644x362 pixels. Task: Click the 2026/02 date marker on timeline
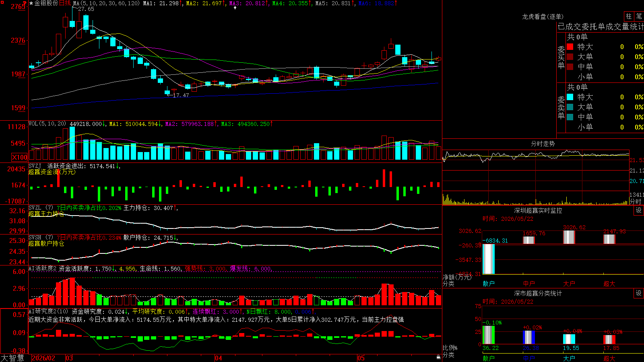43,358
